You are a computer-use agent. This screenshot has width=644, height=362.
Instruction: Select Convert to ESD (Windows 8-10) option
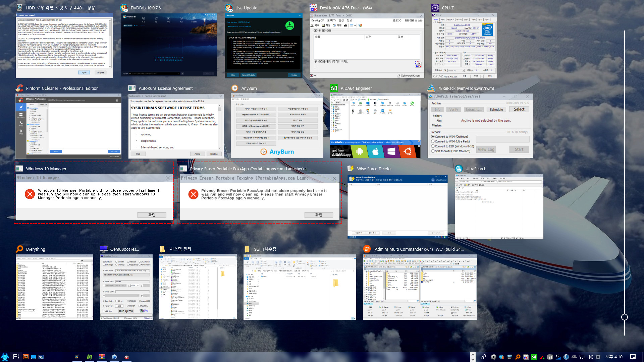coord(452,146)
